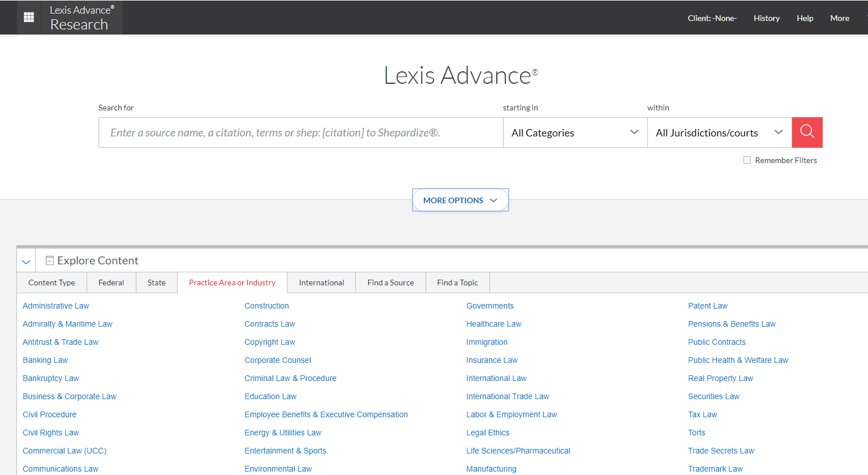The image size is (868, 475).
Task: Switch to the Federal tab
Action: [111, 283]
